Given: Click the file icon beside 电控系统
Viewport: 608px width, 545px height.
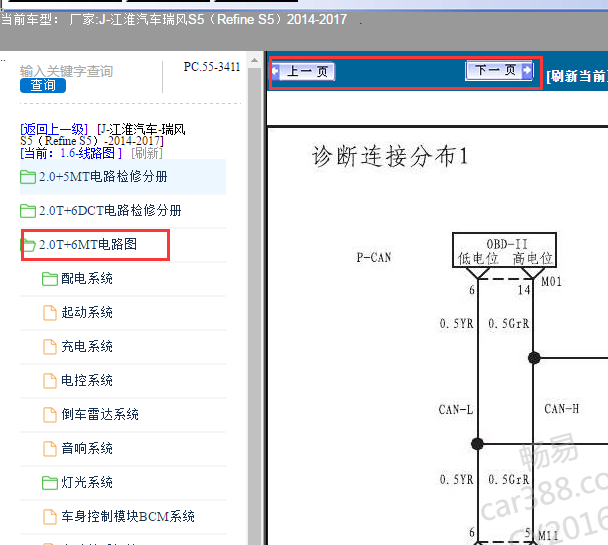Looking at the screenshot, I should click(49, 381).
